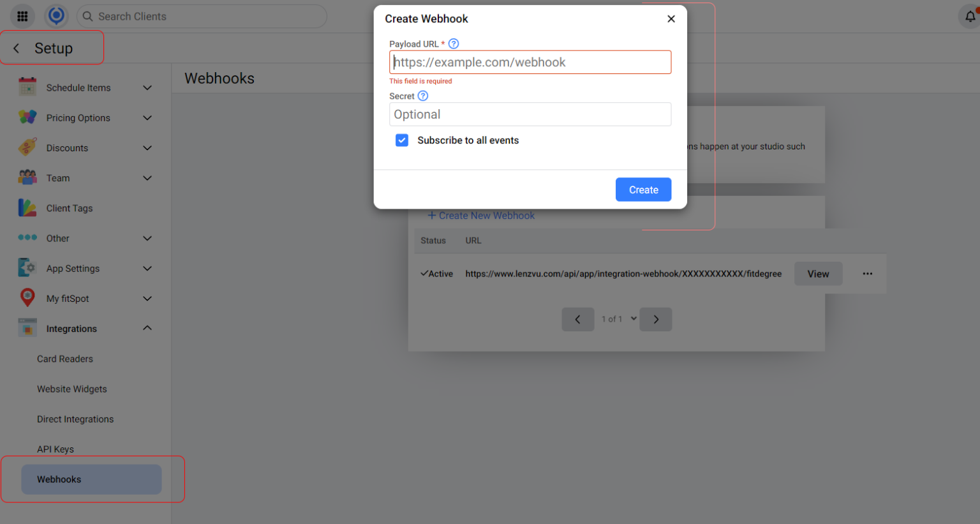Click the next page arrow
Screen dimensions: 980x524
[655, 319]
